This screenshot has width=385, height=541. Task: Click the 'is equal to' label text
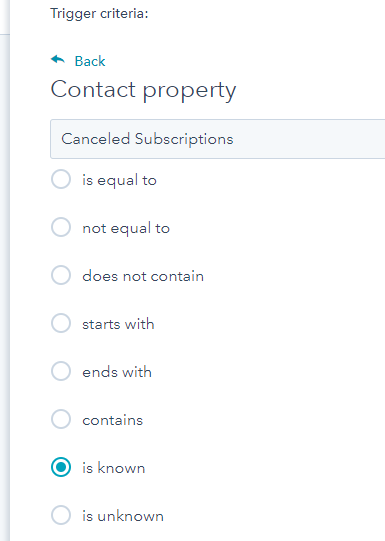tap(119, 180)
